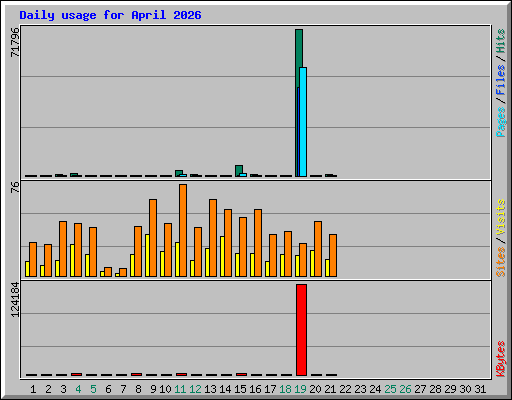This screenshot has height=400, width=512.
Task: Click day label 28 on the bottom axis
Action: click(x=435, y=389)
